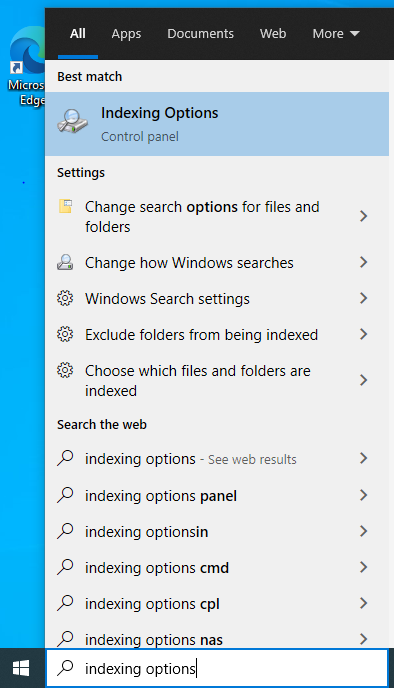
Task: Click the taskbar search box containing indexing options
Action: (217, 668)
